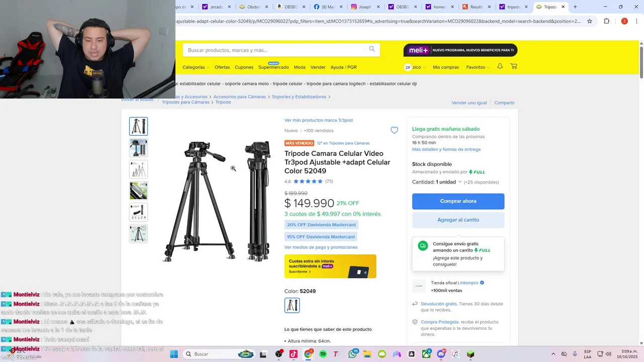Expand the zico account dropdown
This screenshot has height=362, width=644.
(419, 67)
